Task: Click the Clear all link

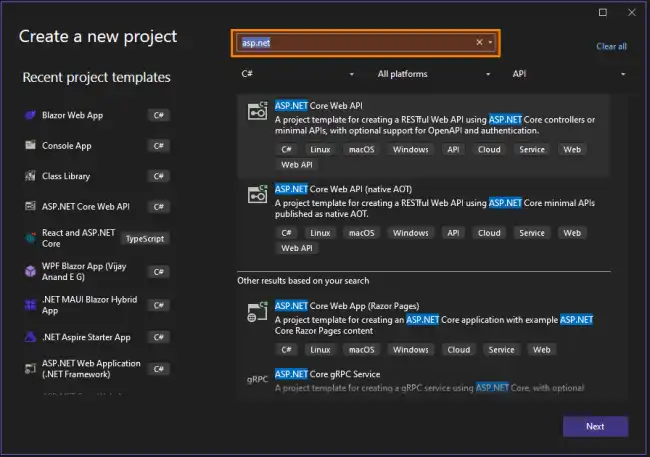Action: coord(611,46)
